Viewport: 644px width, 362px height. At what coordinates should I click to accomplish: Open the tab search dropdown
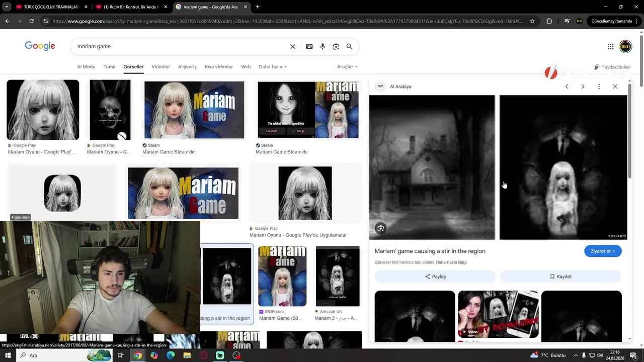[7, 7]
